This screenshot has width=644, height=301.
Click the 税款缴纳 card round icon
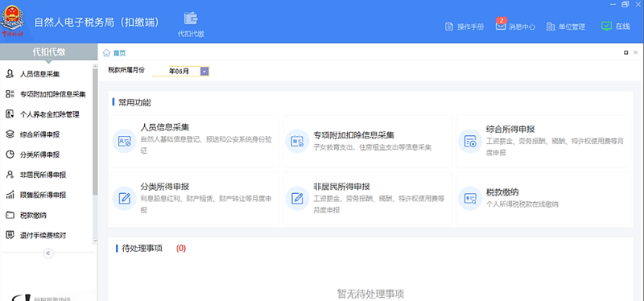pos(470,199)
